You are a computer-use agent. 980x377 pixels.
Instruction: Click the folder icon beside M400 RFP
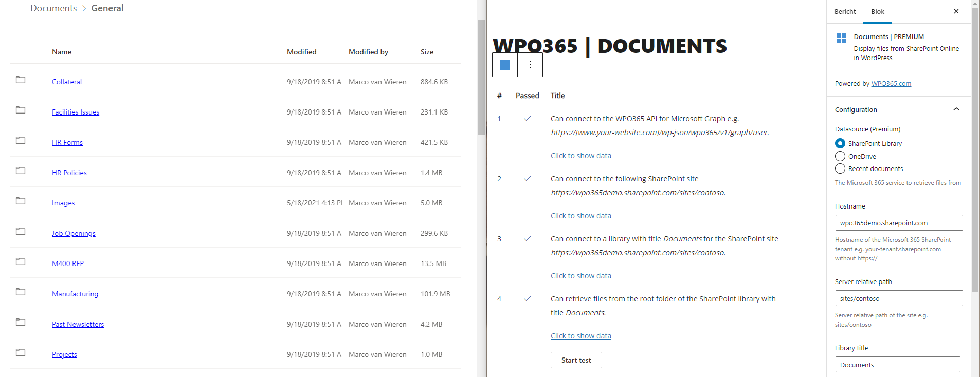tap(21, 261)
